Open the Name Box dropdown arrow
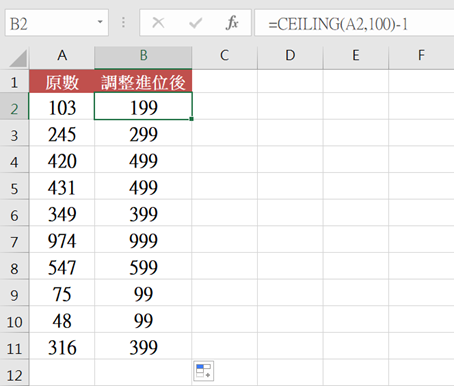The width and height of the screenshot is (454, 386). pos(100,22)
